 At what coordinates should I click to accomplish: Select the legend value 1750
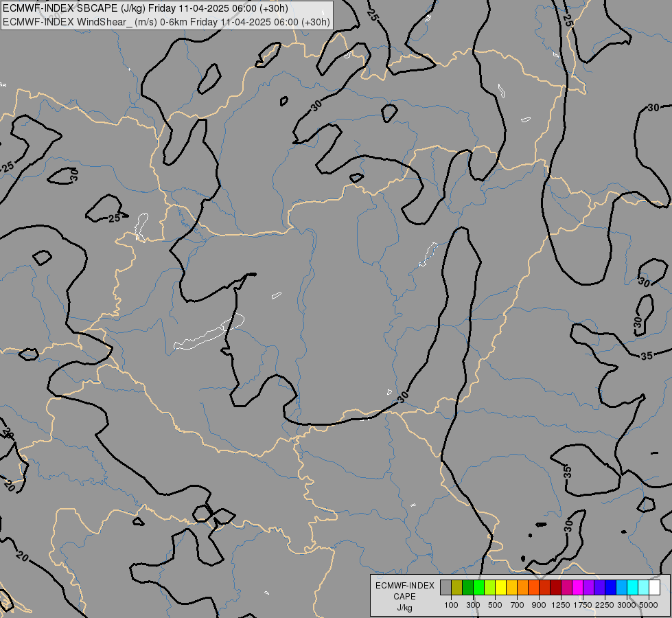click(x=583, y=605)
